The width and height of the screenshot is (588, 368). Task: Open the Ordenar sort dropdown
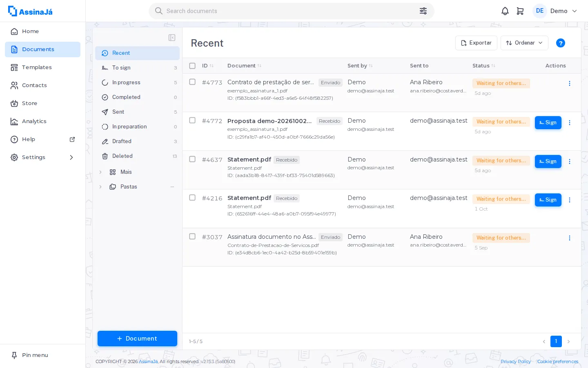tap(524, 43)
